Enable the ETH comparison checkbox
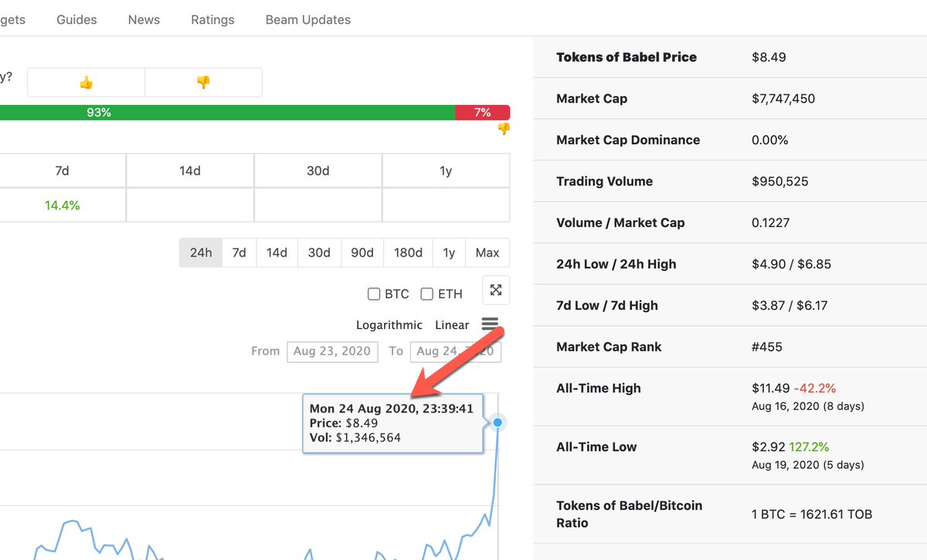Screen dimensions: 927x560 [426, 294]
